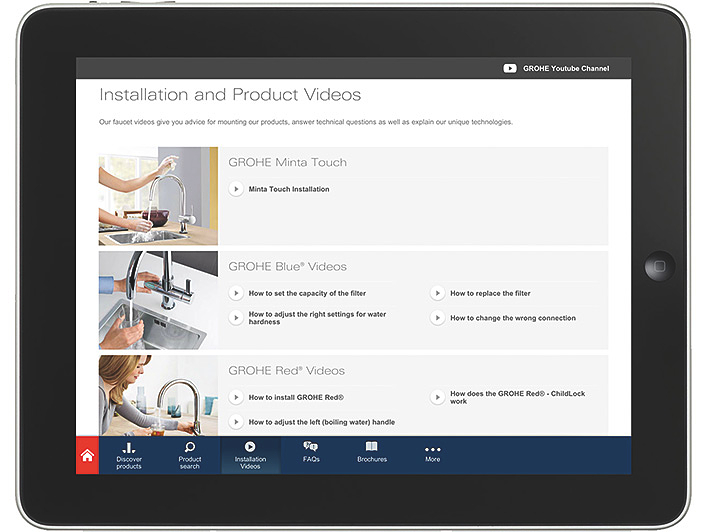This screenshot has width=710, height=532.
Task: Click 'GROHE Blue® Videos' section heading
Action: pyautogui.click(x=288, y=267)
